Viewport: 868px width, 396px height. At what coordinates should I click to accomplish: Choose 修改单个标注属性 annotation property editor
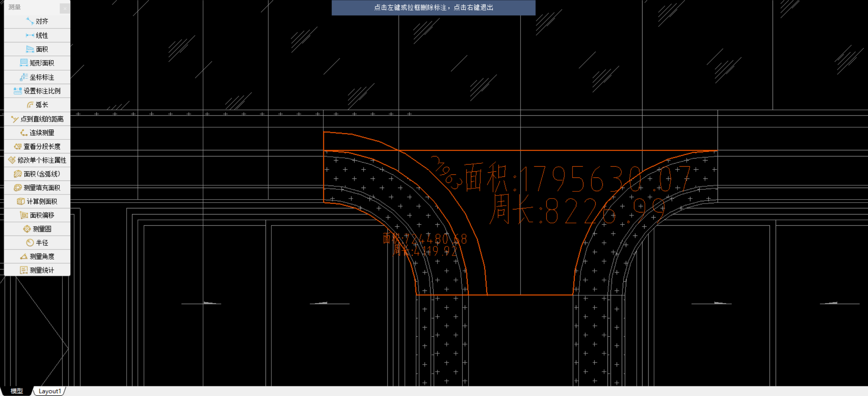point(37,160)
